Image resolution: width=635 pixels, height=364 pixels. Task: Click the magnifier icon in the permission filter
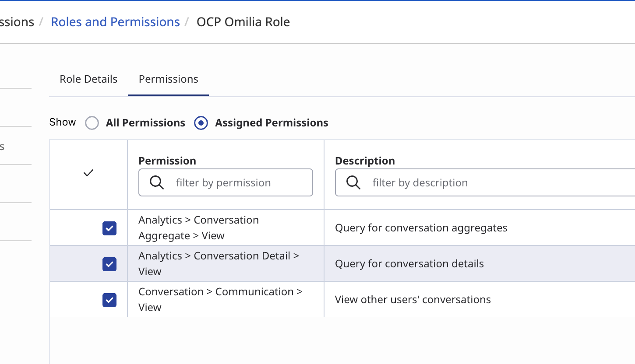click(x=157, y=182)
